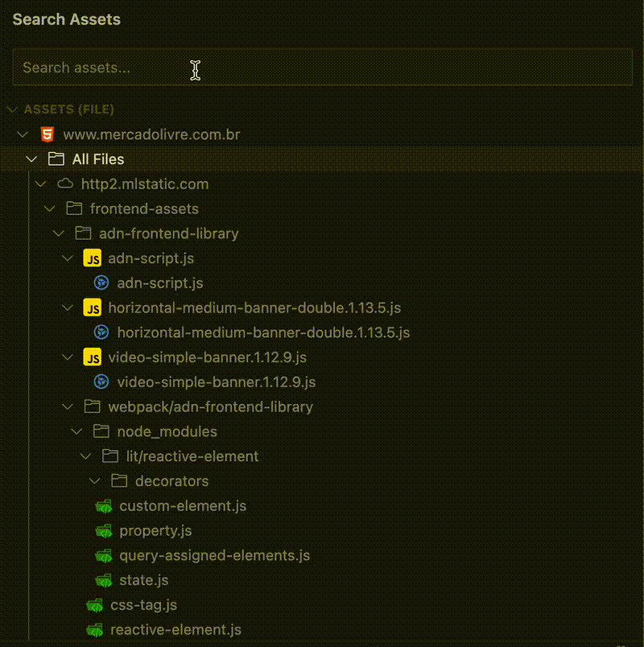
Task: Click the cloud icon beside http2.mlstatic.com
Action: [x=65, y=183]
